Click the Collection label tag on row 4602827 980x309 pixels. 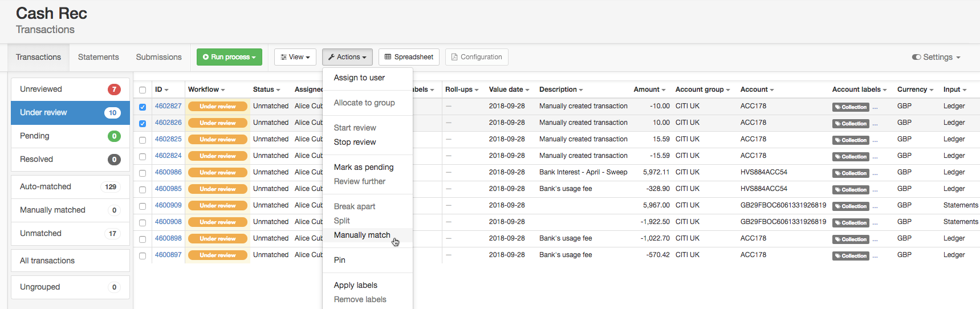point(851,107)
